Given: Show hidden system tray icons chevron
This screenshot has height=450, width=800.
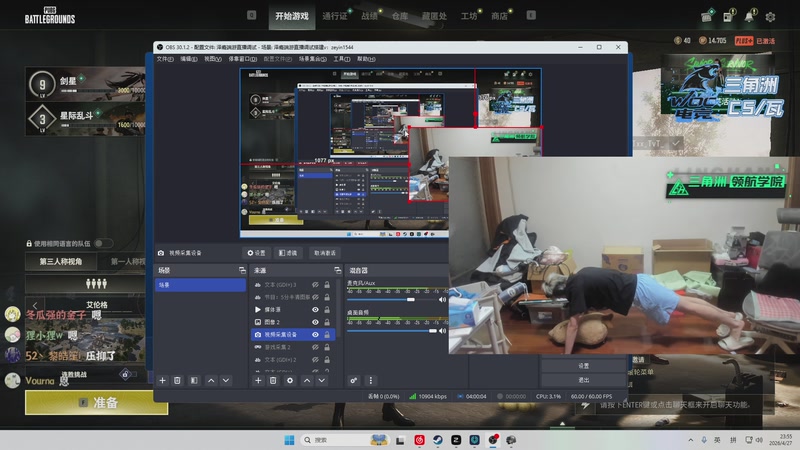Looking at the screenshot, I should (x=690, y=440).
